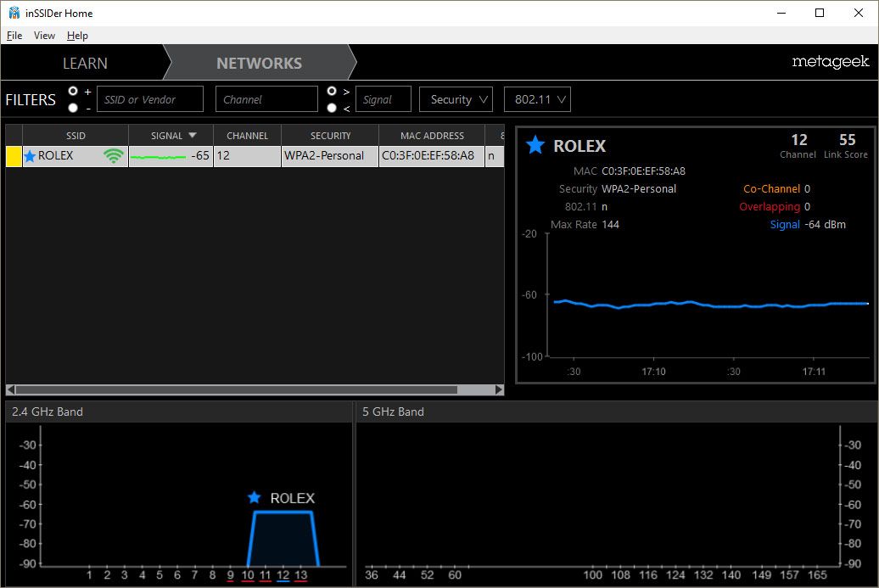Click the -65 signal value in ROLEX row
Image resolution: width=879 pixels, height=588 pixels.
click(199, 156)
